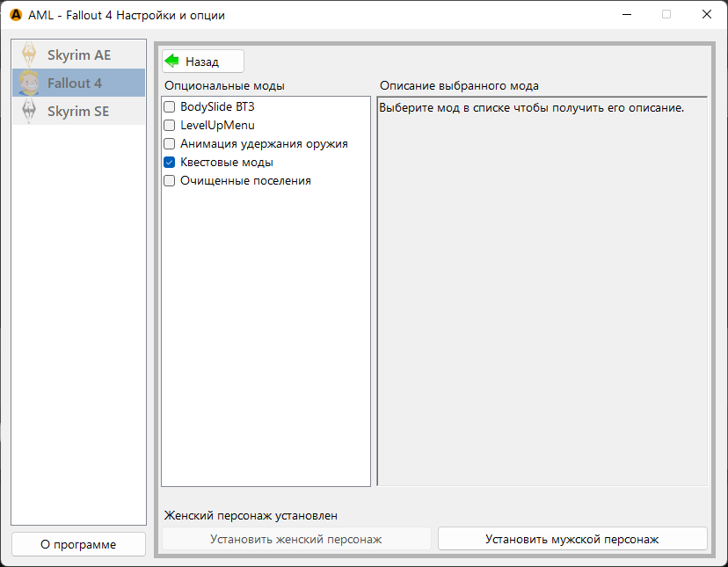The width and height of the screenshot is (728, 567).
Task: Open the О программе about dialog
Action: tap(78, 544)
